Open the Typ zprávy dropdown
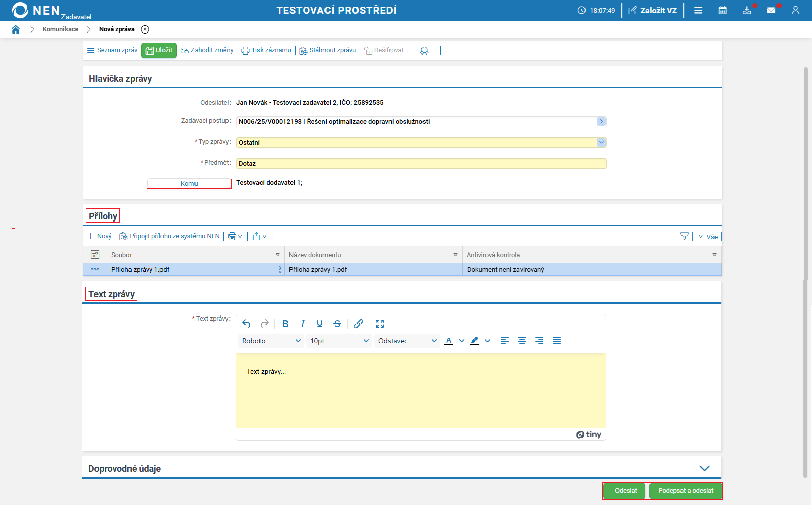Image resolution: width=812 pixels, height=505 pixels. pos(601,143)
